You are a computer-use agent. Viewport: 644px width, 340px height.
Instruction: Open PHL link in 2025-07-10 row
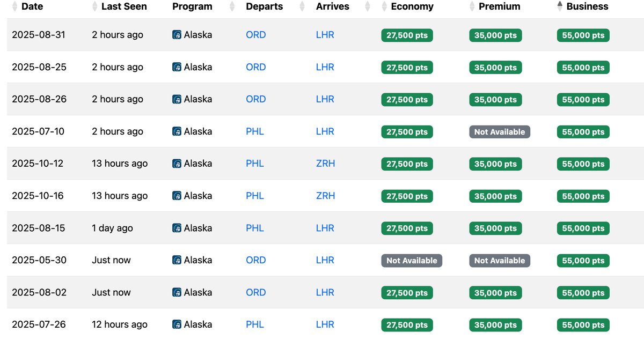(255, 131)
